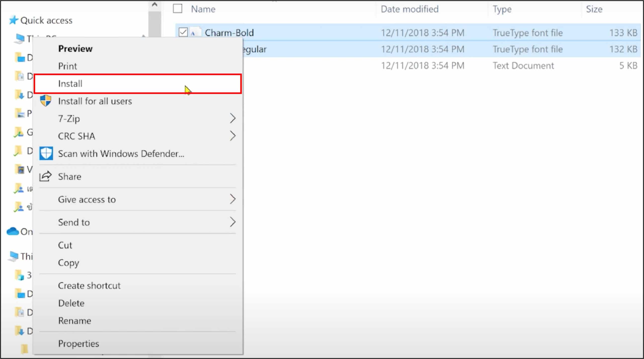
Task: Select Delete in the context menu
Action: click(x=138, y=303)
